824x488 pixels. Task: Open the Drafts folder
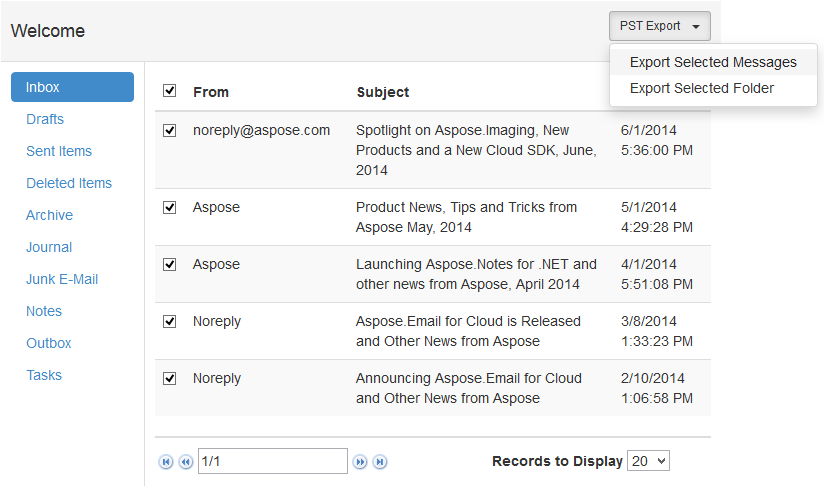pos(45,119)
